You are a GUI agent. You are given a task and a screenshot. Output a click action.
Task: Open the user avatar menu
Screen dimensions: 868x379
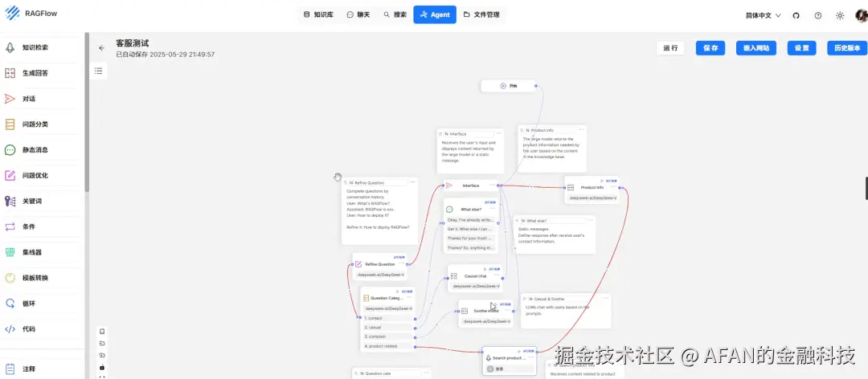click(x=862, y=15)
